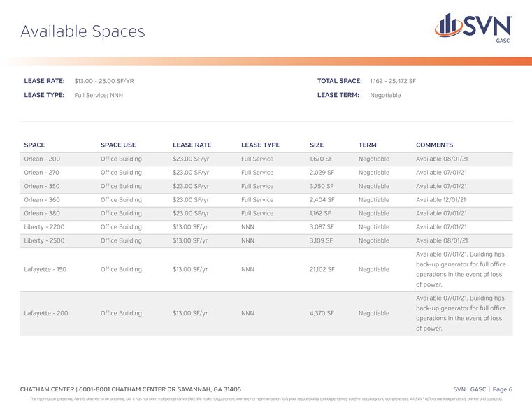Click the 21,102 SF size value
This screenshot has height=411, width=532.
(322, 269)
